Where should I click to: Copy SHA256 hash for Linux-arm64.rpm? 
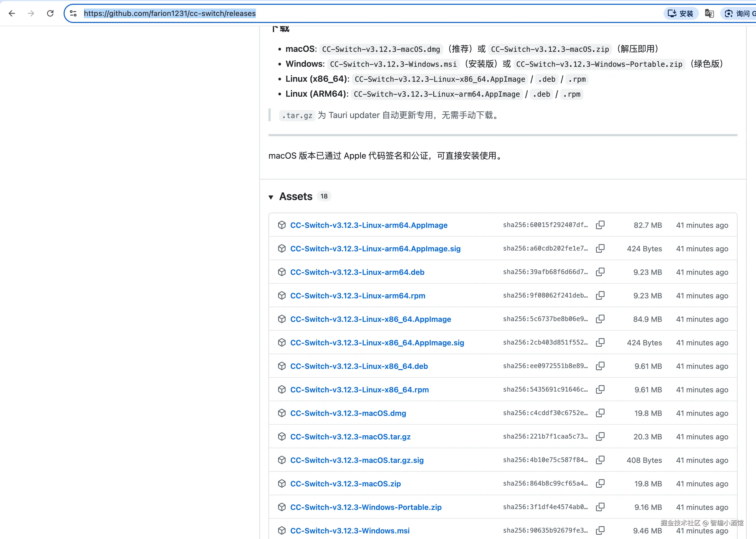pyautogui.click(x=600, y=295)
